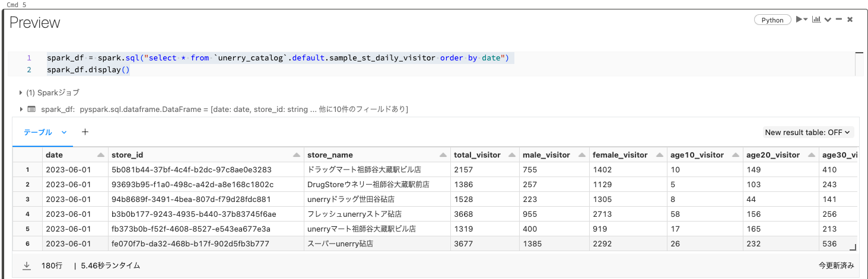
Task: Toggle New result table: OFF dropdown
Action: click(x=807, y=133)
